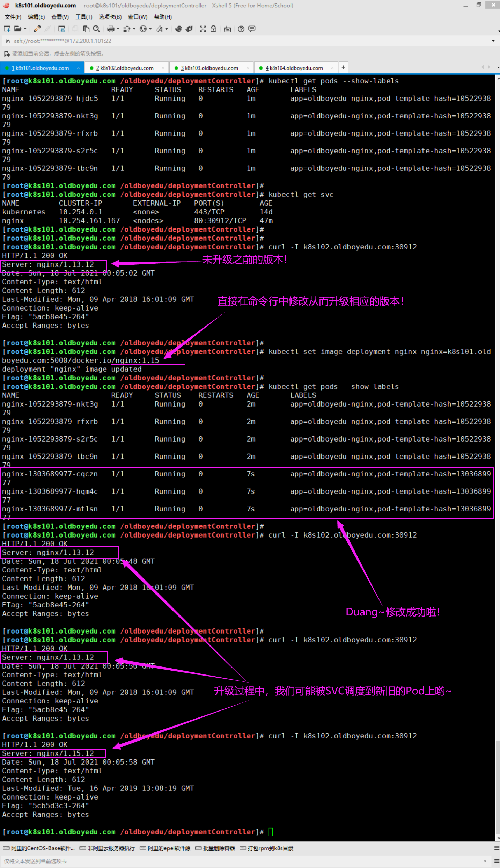This screenshot has height=868, width=500.
Task: Open the 工具(T) menu
Action: (84, 17)
